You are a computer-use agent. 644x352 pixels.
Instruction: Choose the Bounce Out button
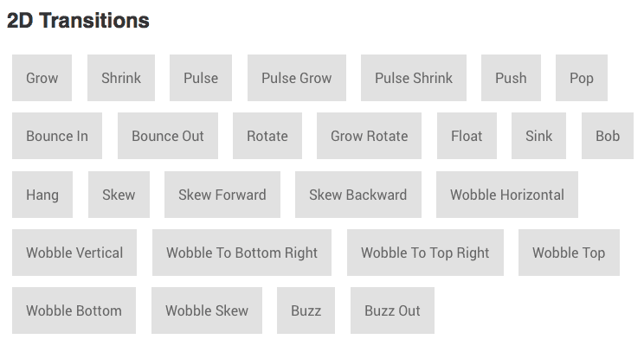pos(167,136)
